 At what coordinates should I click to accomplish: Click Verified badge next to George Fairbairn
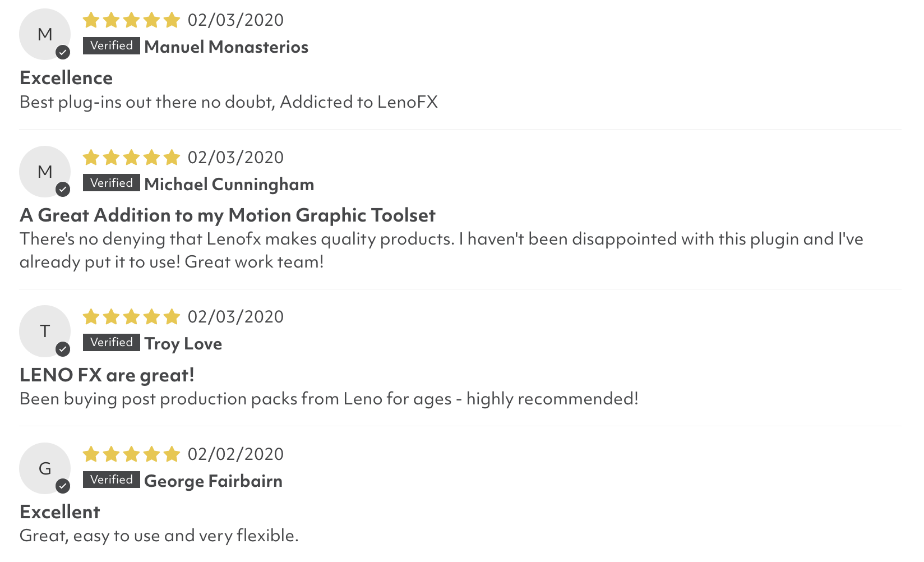coord(112,480)
